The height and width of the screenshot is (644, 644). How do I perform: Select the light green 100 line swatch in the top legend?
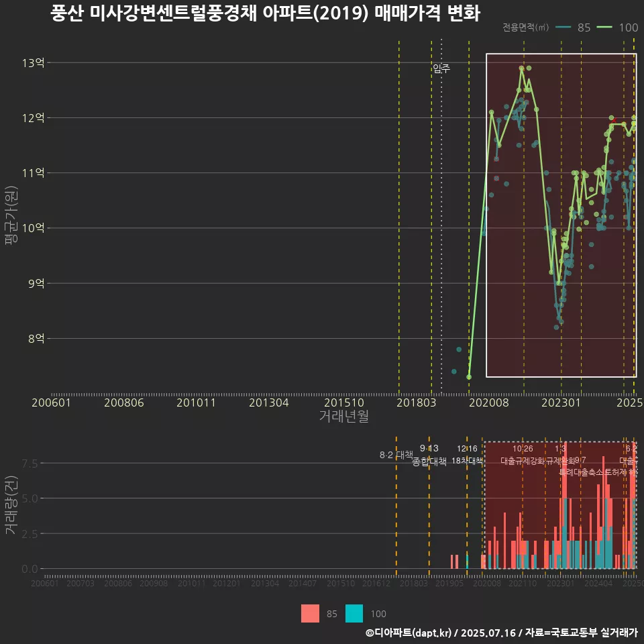(x=604, y=28)
